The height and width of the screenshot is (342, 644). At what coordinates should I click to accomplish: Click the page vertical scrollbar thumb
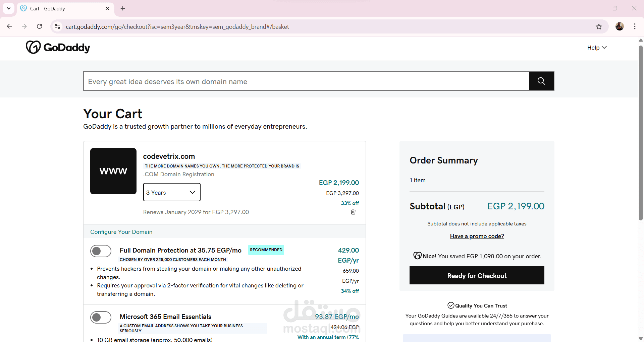coord(640,132)
